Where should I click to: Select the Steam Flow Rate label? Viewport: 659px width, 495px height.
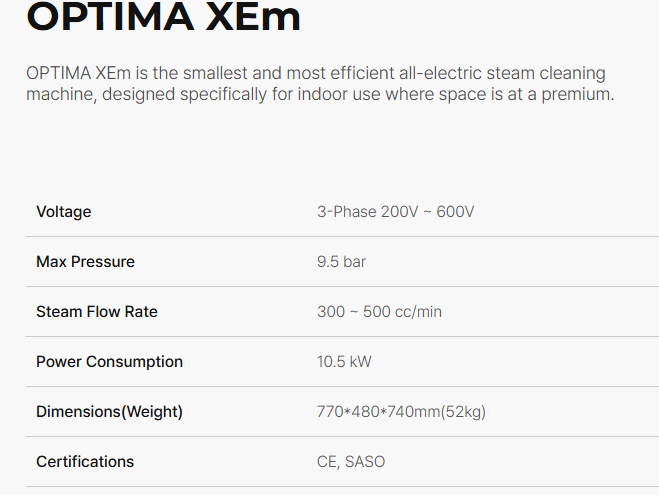tap(97, 312)
